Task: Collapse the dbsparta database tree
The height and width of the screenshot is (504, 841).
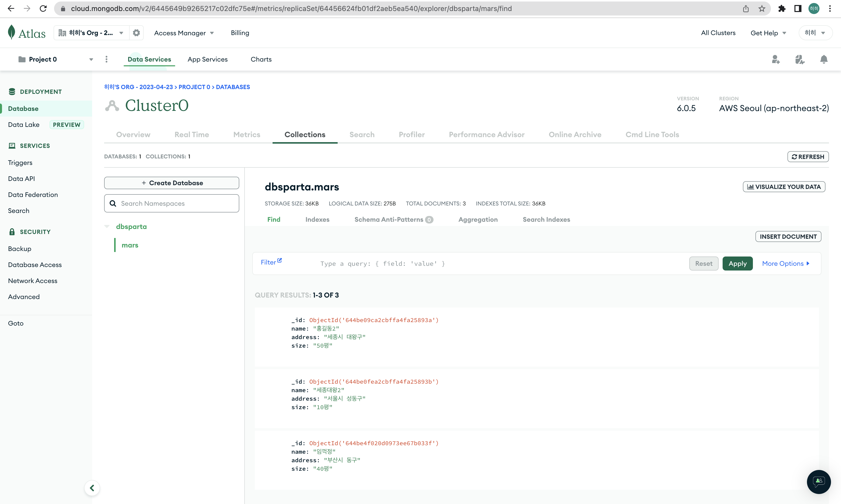Action: 107,226
